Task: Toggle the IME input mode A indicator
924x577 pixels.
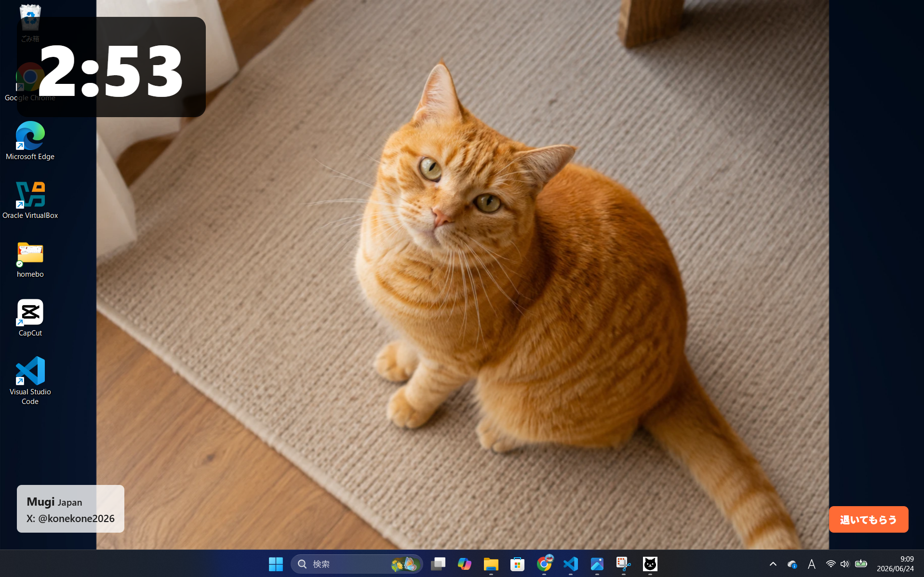Action: point(812,564)
